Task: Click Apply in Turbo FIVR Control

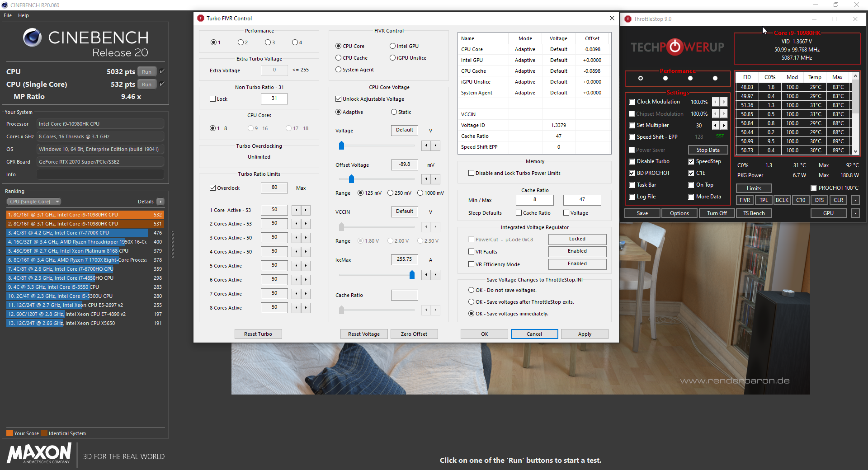Action: 585,334
